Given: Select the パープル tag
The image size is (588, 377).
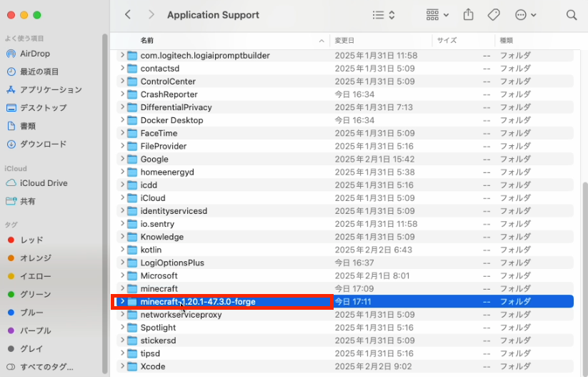Looking at the screenshot, I should 29,331.
